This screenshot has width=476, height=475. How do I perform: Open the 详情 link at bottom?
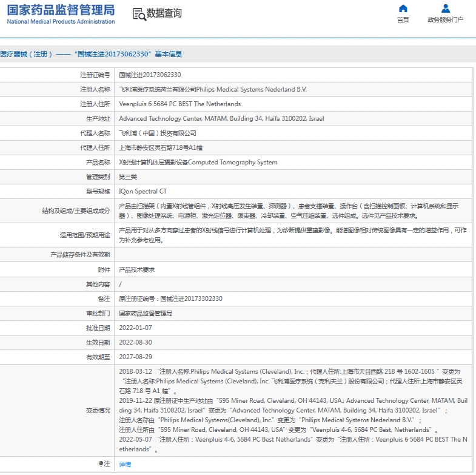click(x=125, y=464)
